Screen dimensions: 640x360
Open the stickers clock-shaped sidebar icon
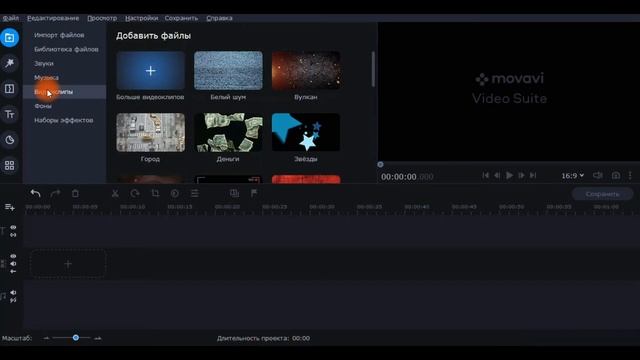click(x=9, y=140)
